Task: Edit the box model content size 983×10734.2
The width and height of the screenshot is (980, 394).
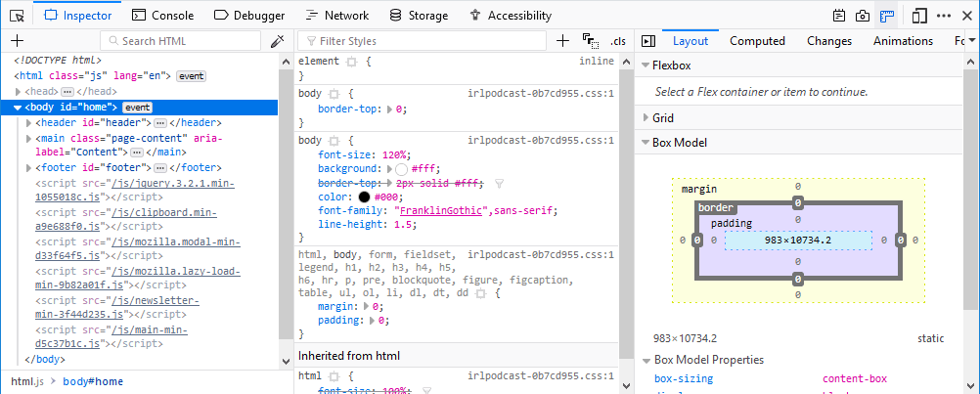Action: point(798,241)
